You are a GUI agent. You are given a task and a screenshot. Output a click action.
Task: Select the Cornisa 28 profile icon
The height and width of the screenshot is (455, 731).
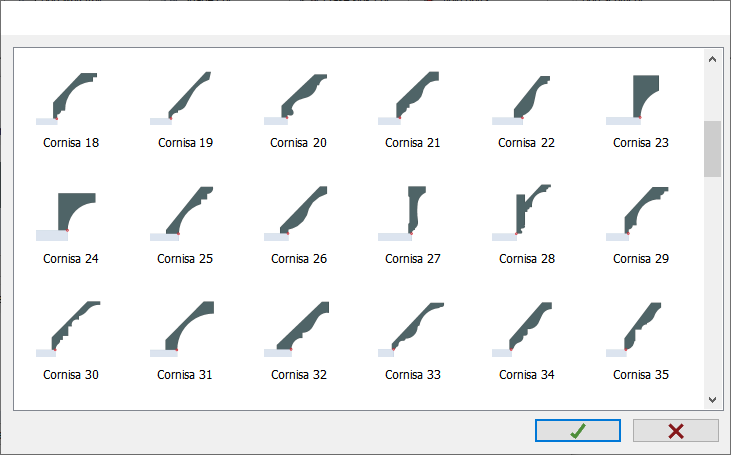pos(527,214)
